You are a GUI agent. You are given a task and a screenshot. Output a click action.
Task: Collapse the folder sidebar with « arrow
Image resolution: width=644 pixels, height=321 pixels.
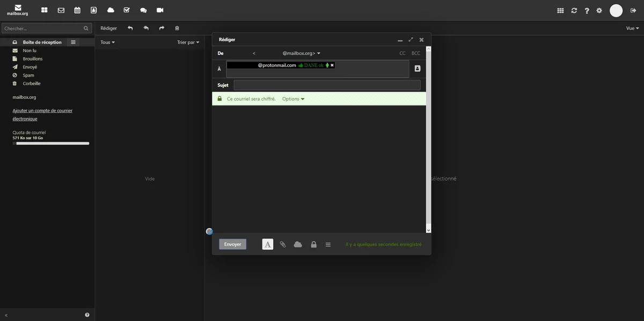click(6, 315)
